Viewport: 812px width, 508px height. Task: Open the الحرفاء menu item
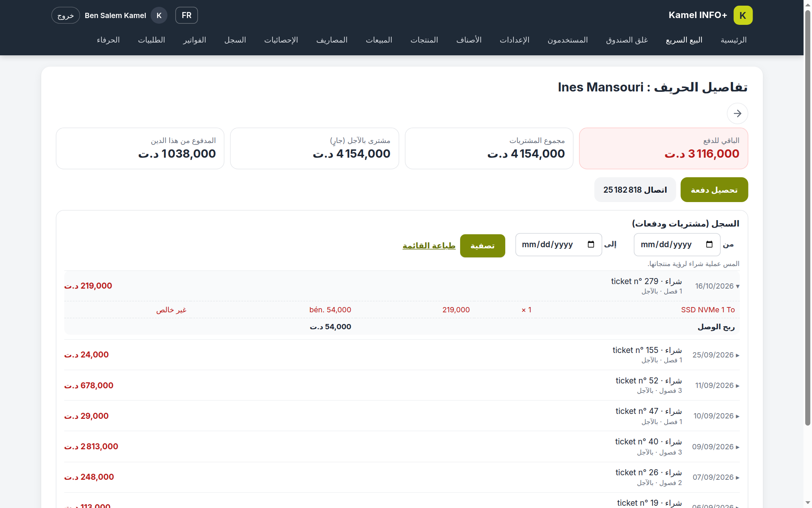point(108,40)
